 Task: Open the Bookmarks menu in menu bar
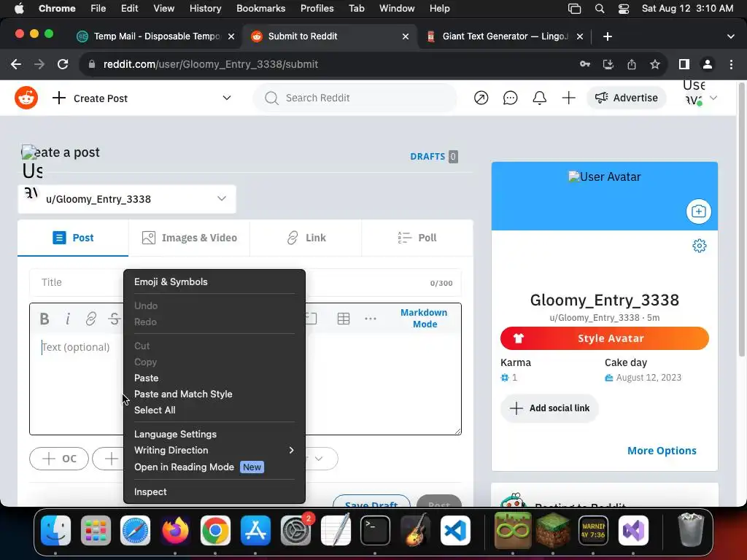[x=260, y=8]
